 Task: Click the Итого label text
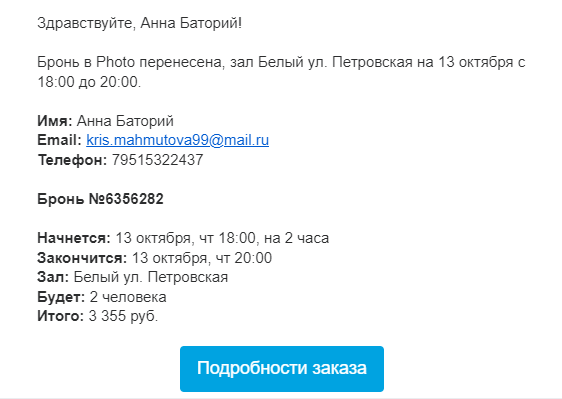(x=60, y=316)
